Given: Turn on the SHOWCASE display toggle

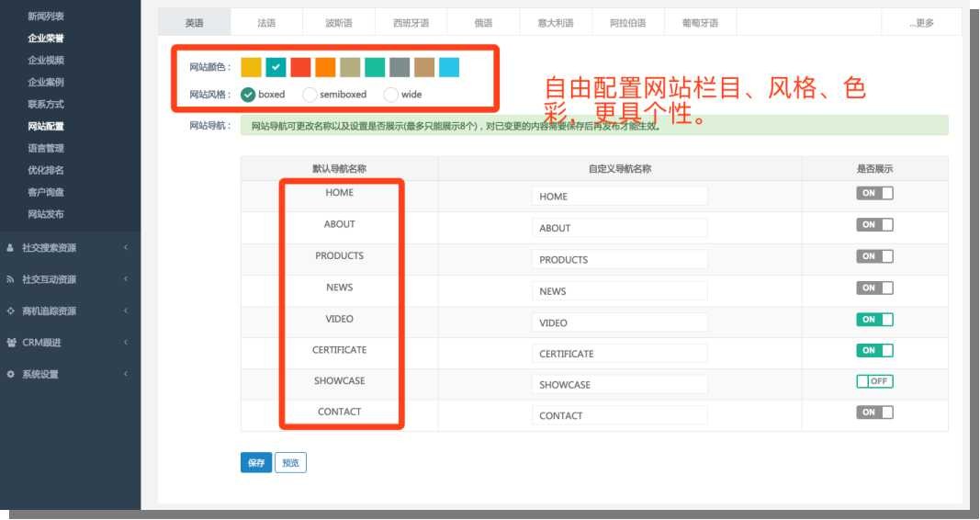Looking at the screenshot, I should (x=874, y=381).
